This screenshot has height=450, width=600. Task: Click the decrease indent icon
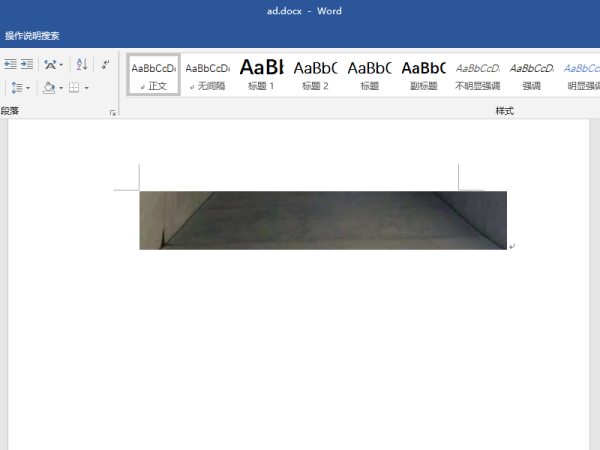[x=10, y=64]
